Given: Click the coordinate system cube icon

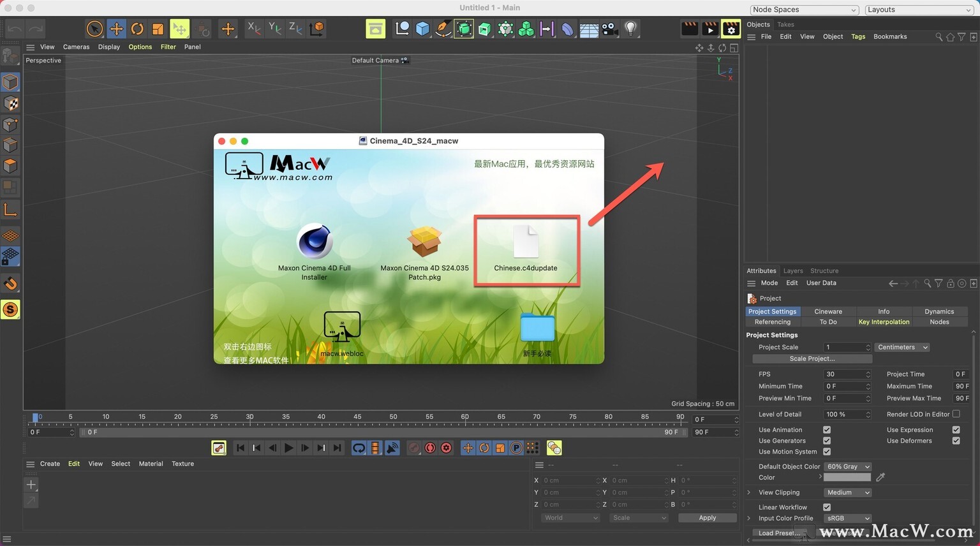Looking at the screenshot, I should 316,28.
